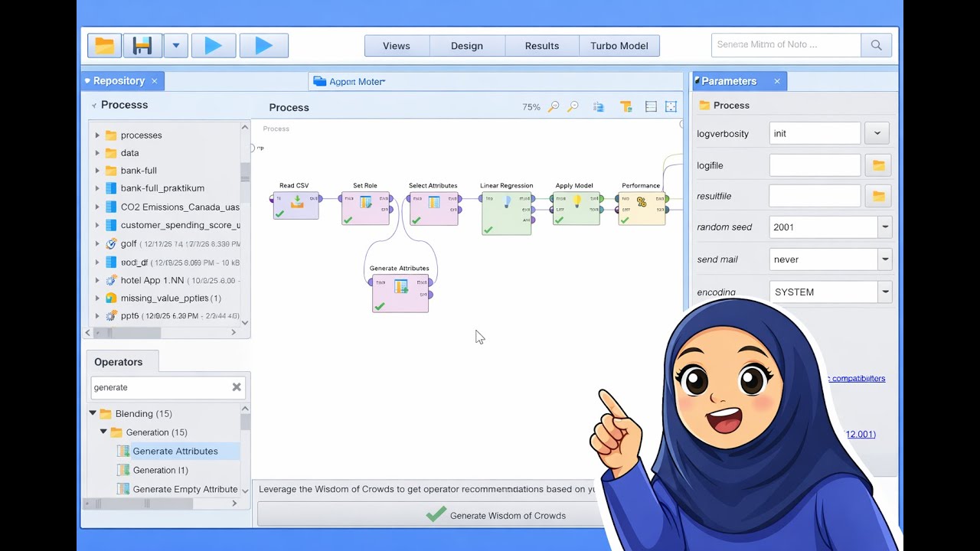Viewport: 980px width, 551px height.
Task: Select the Performance operator
Action: [642, 208]
